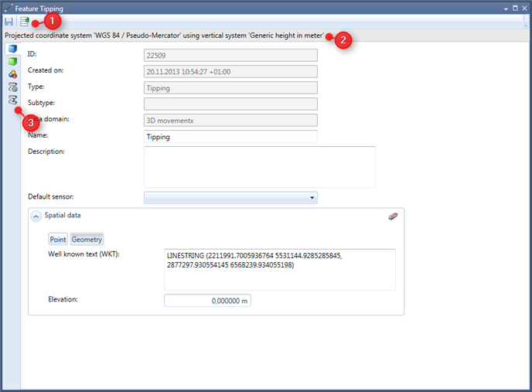The width and height of the screenshot is (532, 392).
Task: Open the sigma with gear side tab
Action: [12, 87]
